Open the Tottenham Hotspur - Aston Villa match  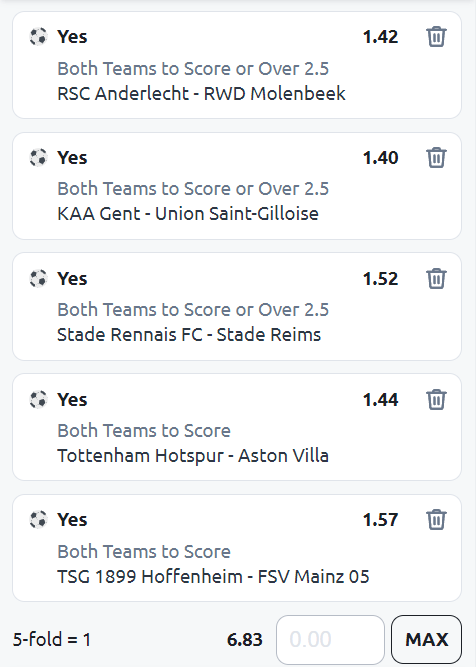193,456
